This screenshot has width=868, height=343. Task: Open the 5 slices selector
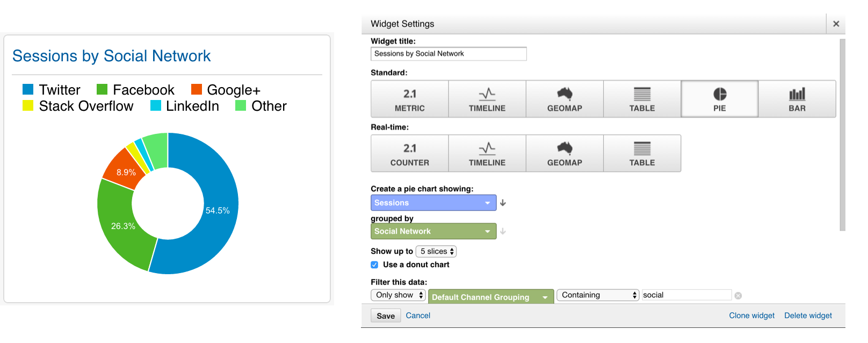436,251
